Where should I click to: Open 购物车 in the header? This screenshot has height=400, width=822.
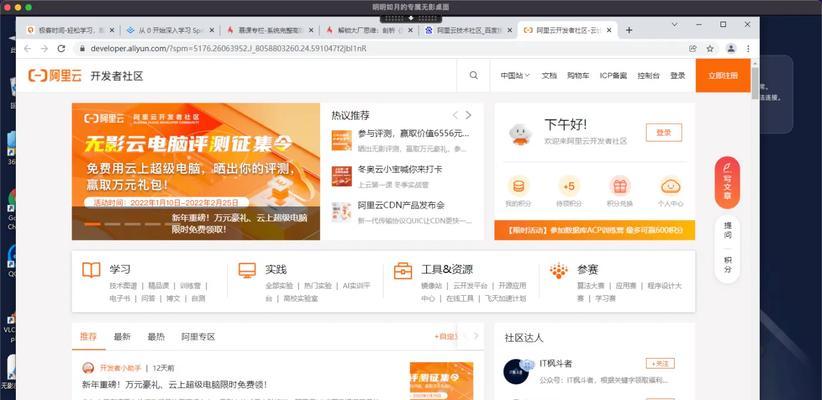pyautogui.click(x=578, y=75)
